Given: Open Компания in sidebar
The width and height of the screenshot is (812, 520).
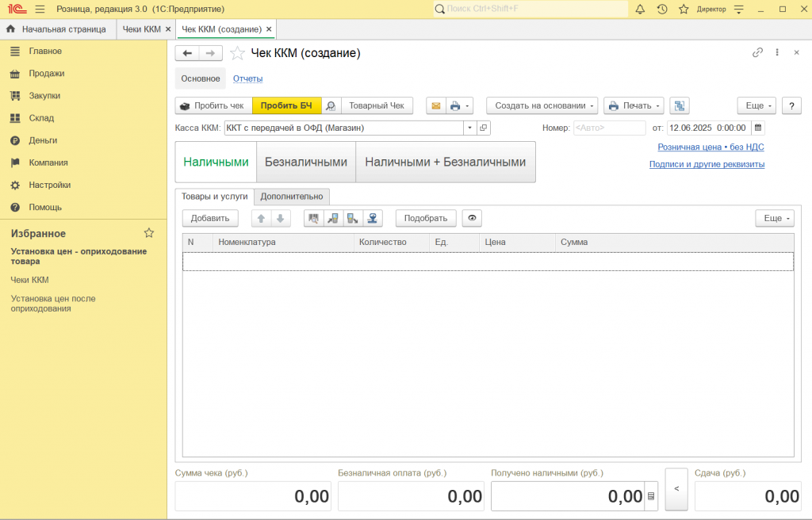Looking at the screenshot, I should (x=48, y=162).
